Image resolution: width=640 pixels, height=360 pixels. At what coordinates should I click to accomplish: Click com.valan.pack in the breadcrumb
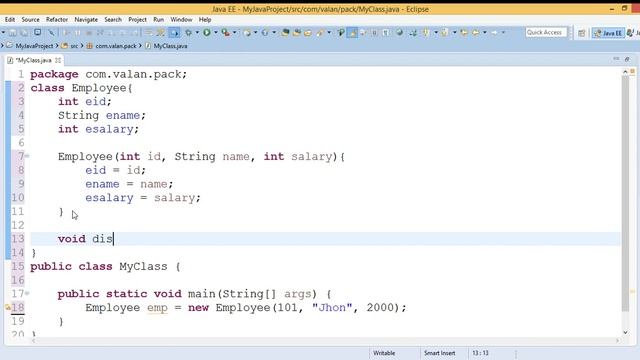click(116, 46)
